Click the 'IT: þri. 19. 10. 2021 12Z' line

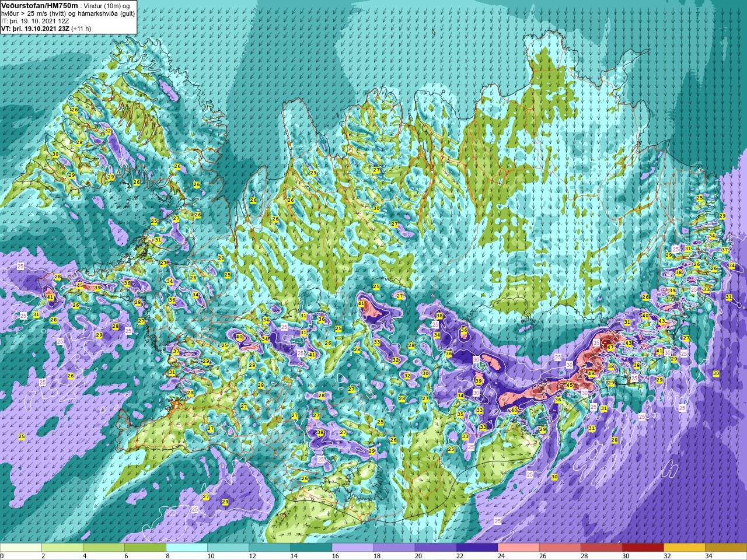click(36, 21)
